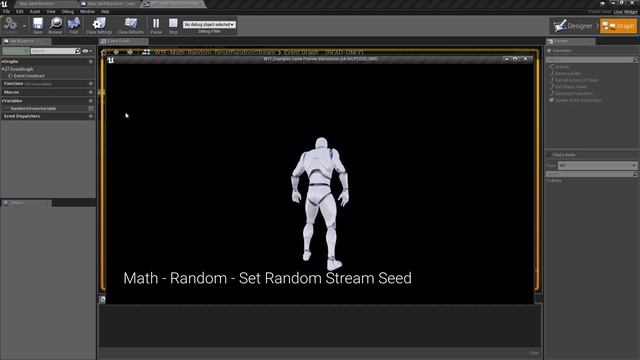Save the blueprint with Save icon

click(x=38, y=25)
